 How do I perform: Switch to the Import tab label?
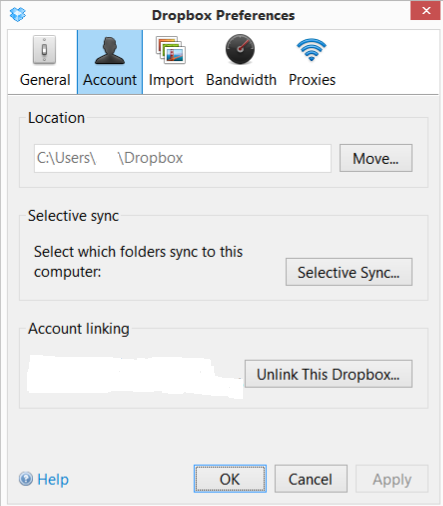[x=171, y=80]
